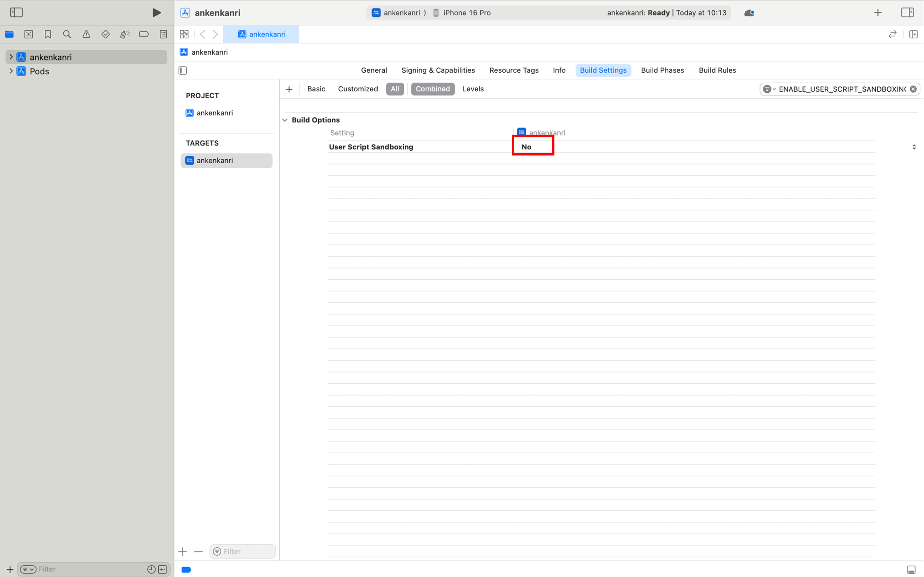Screen dimensions: 924x577
Task: Toggle the inspector panel
Action: coord(907,13)
